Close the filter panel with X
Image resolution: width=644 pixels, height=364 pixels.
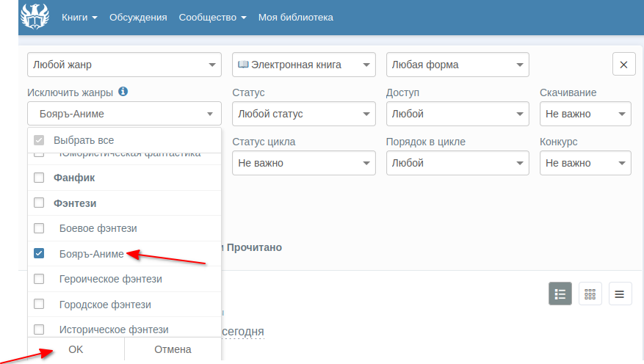click(623, 65)
